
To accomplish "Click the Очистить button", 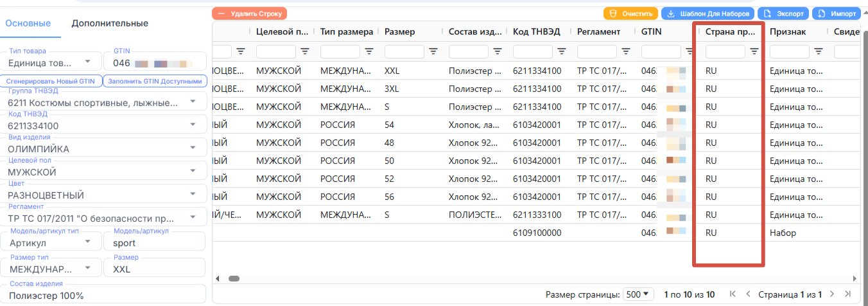I will [631, 13].
